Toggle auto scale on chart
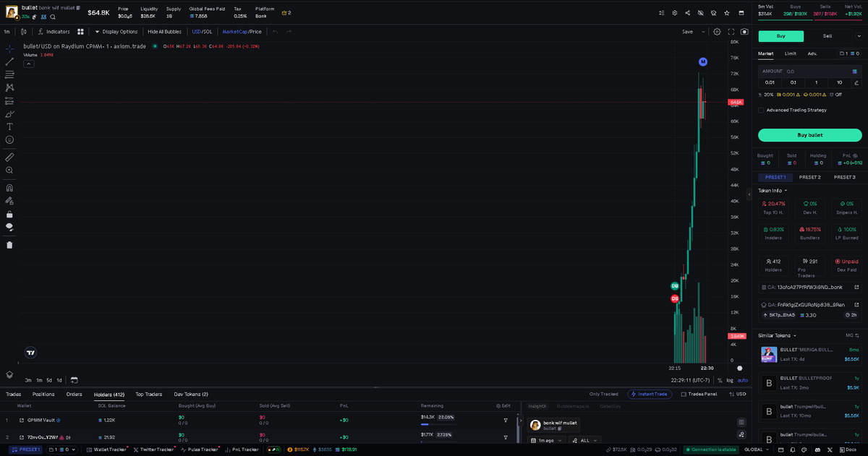Image resolution: width=868 pixels, height=456 pixels. (743, 380)
